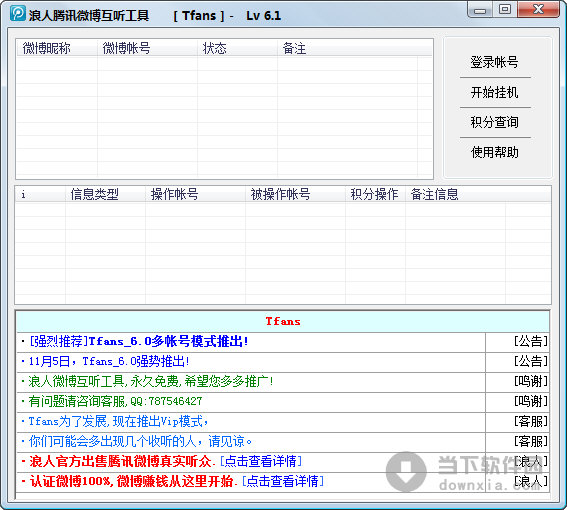This screenshot has width=567, height=510.
Task: Click the 备注信息 column header
Action: coord(455,194)
